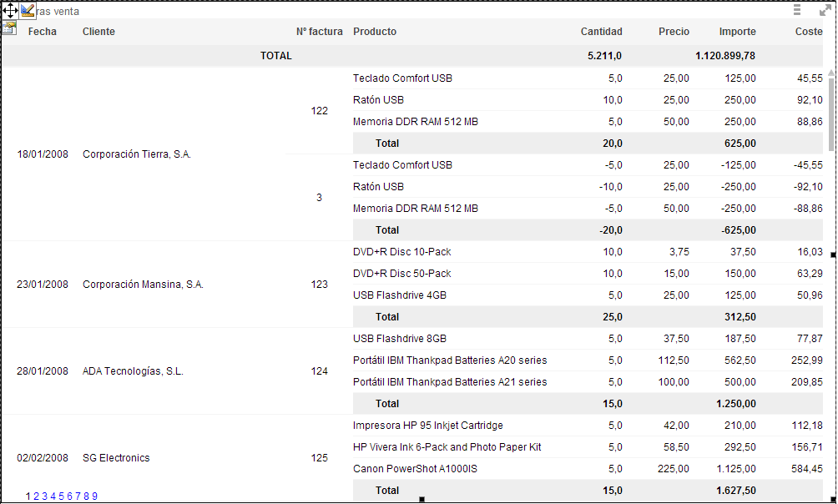The height and width of the screenshot is (504, 838).
Task: Click the move widget cross-arrows icon
Action: [10, 11]
